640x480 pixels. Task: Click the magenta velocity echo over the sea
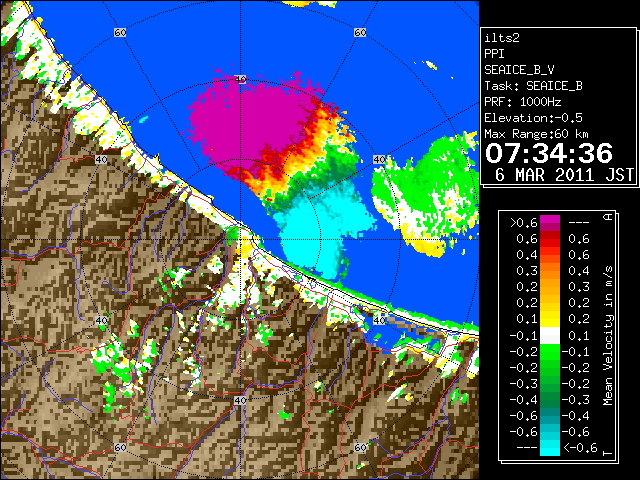click(249, 122)
